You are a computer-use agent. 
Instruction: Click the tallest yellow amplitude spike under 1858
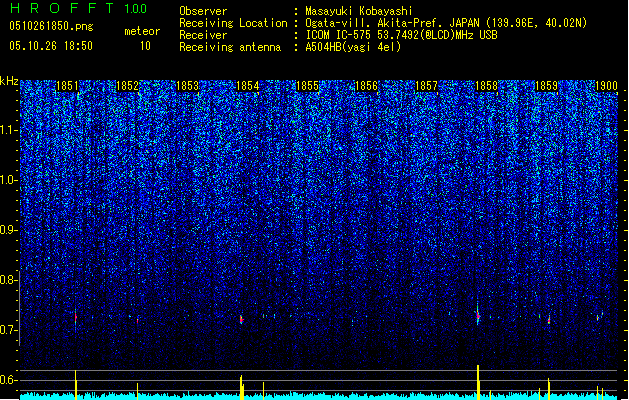(x=478, y=382)
